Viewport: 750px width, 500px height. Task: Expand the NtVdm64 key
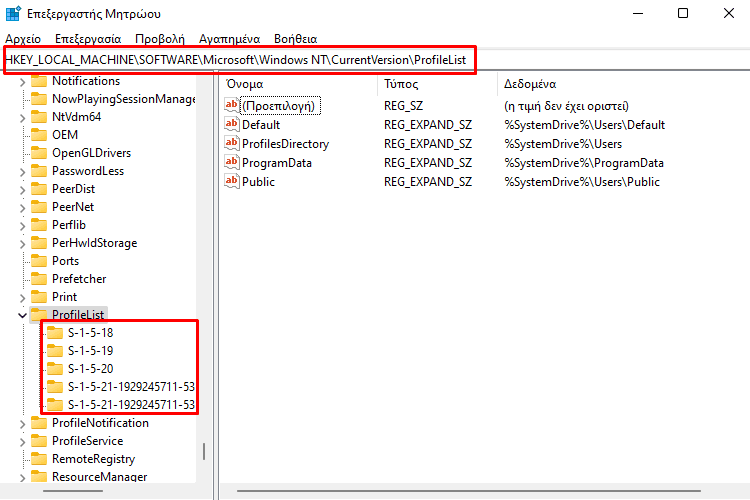22,118
